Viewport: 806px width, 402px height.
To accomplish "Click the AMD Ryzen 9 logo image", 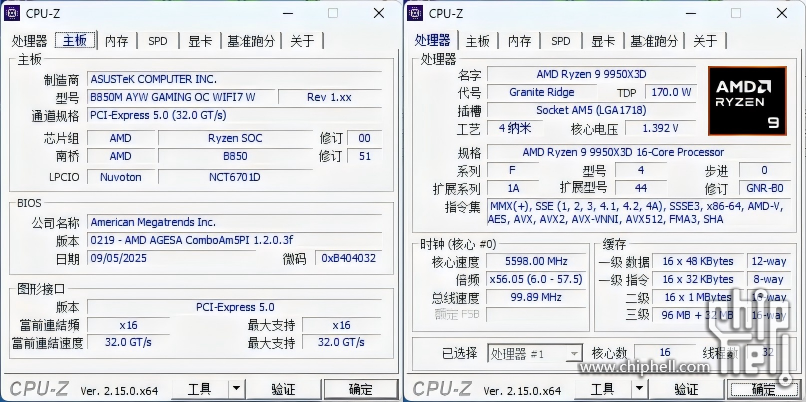I will point(747,101).
